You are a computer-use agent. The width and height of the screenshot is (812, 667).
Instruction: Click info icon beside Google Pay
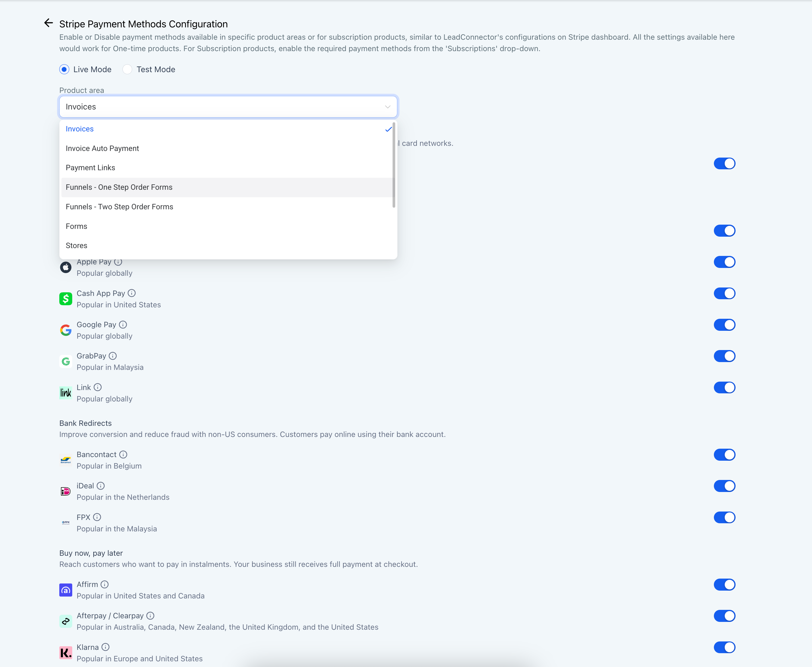click(123, 325)
